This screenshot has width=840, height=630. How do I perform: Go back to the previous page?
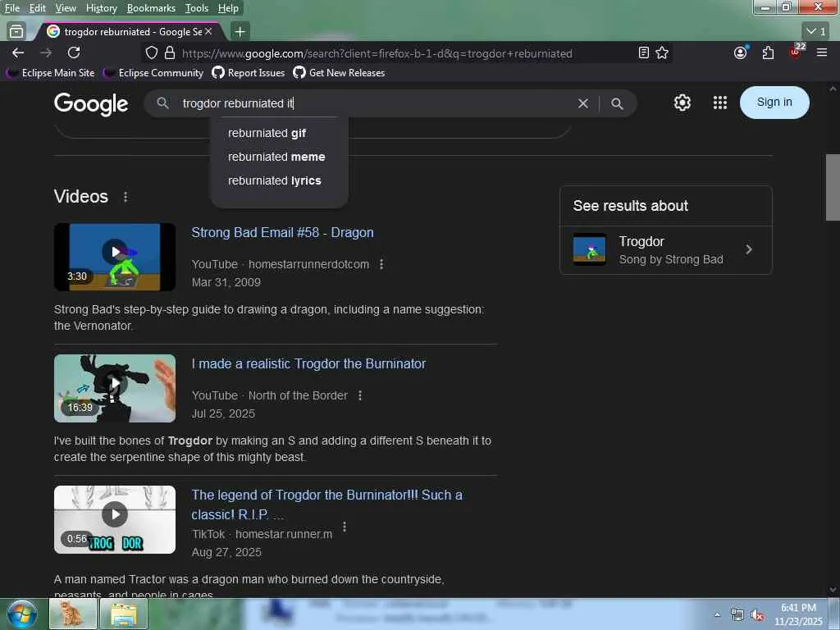18,52
